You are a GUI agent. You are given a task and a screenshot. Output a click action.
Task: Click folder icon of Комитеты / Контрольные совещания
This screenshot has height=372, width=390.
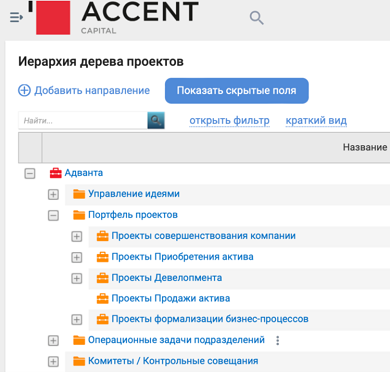79,361
